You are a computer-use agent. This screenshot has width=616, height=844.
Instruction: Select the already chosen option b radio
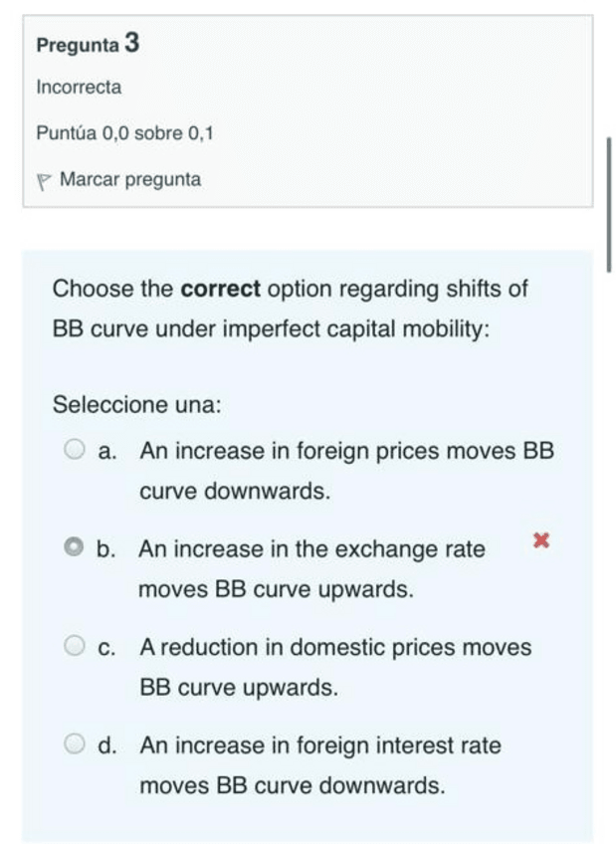74,547
